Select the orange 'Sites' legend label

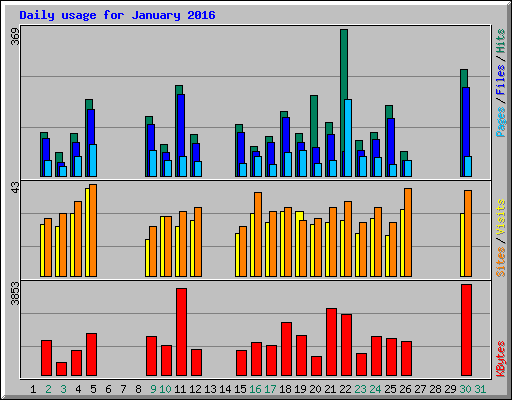[501, 262]
